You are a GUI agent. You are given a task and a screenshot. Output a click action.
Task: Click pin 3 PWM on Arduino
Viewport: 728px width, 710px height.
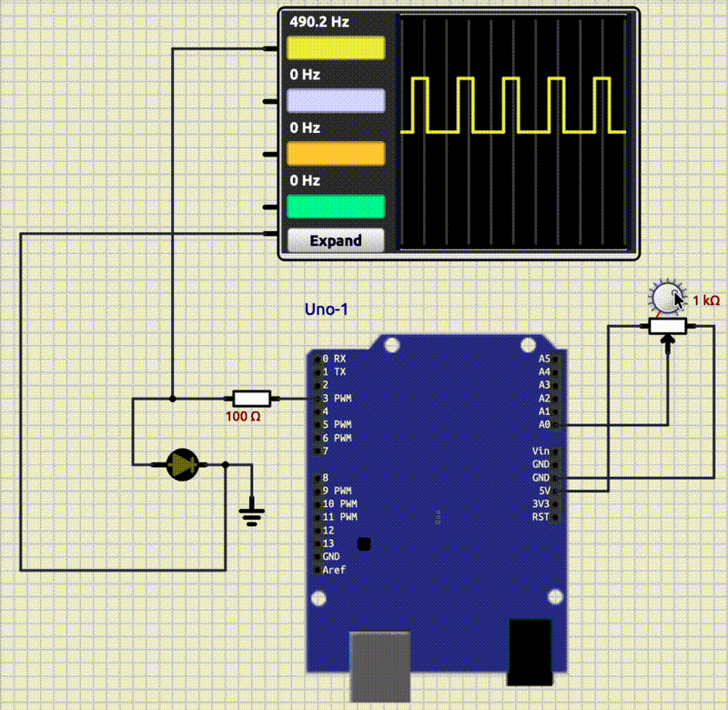click(x=318, y=399)
